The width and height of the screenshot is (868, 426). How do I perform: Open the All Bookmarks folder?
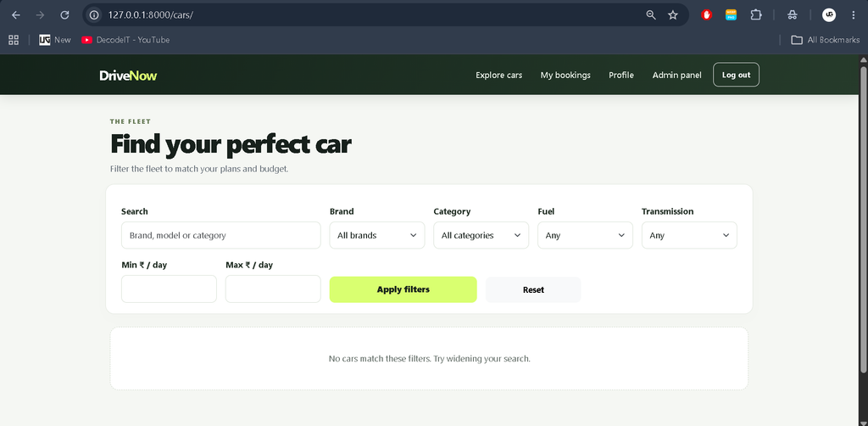pyautogui.click(x=826, y=40)
